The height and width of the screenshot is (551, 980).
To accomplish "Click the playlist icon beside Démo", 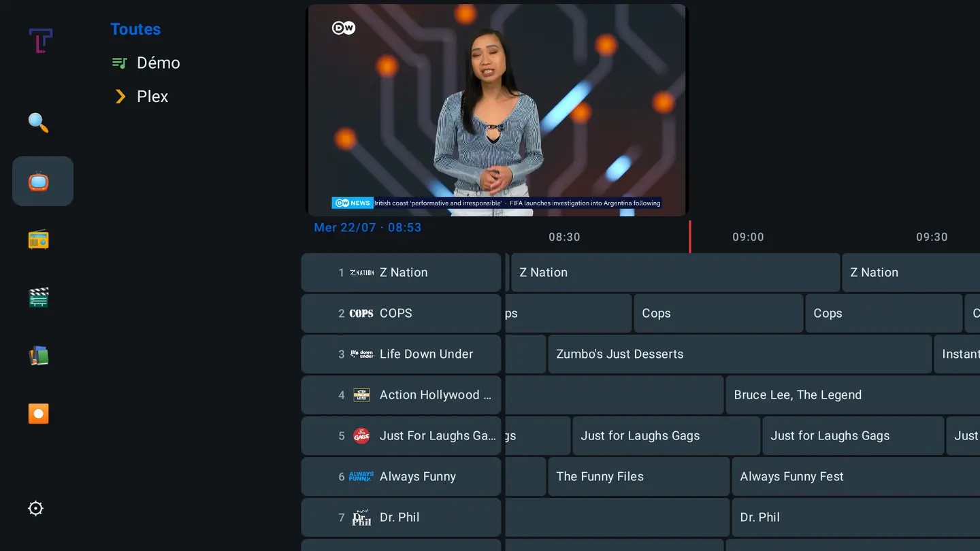I will click(x=120, y=63).
